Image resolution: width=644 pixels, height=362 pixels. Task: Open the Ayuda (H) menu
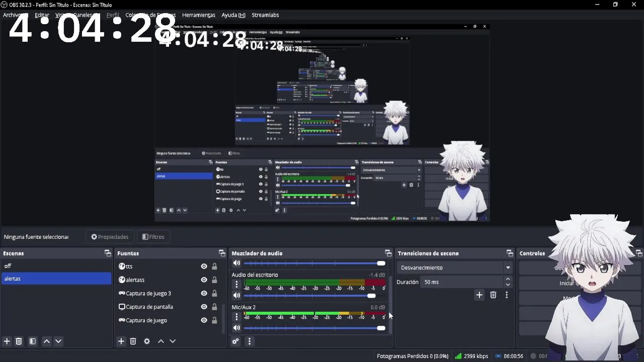[x=233, y=15]
